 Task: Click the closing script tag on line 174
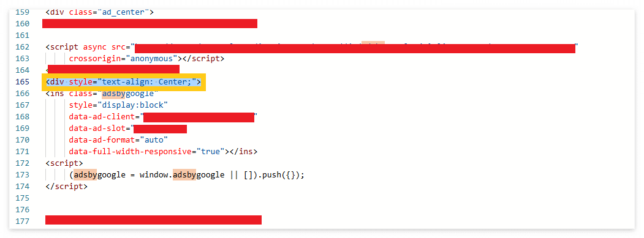pyautogui.click(x=67, y=186)
